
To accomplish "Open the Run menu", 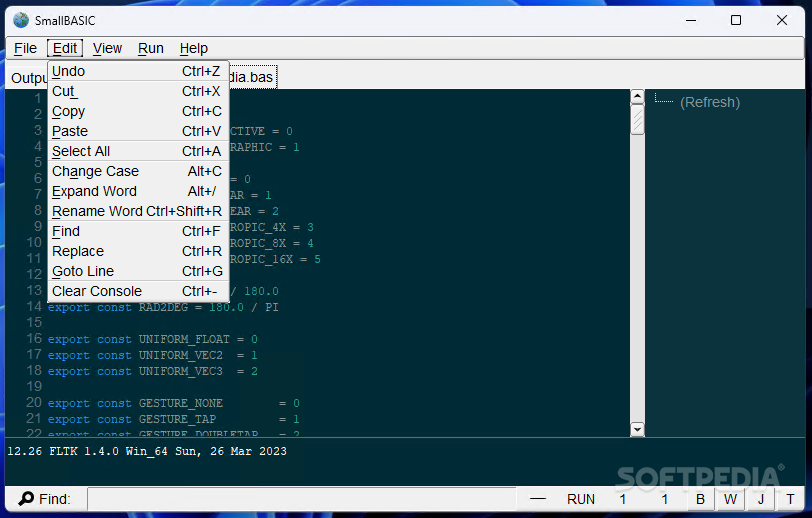I will (x=151, y=48).
